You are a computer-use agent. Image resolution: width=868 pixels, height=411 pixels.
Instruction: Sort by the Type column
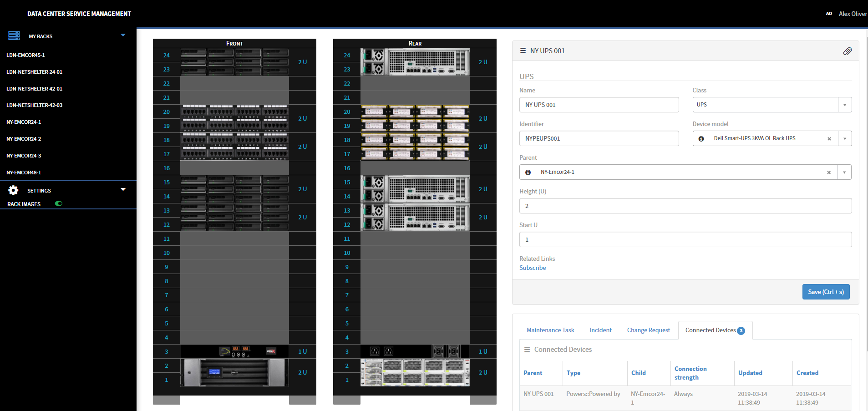[x=573, y=373]
